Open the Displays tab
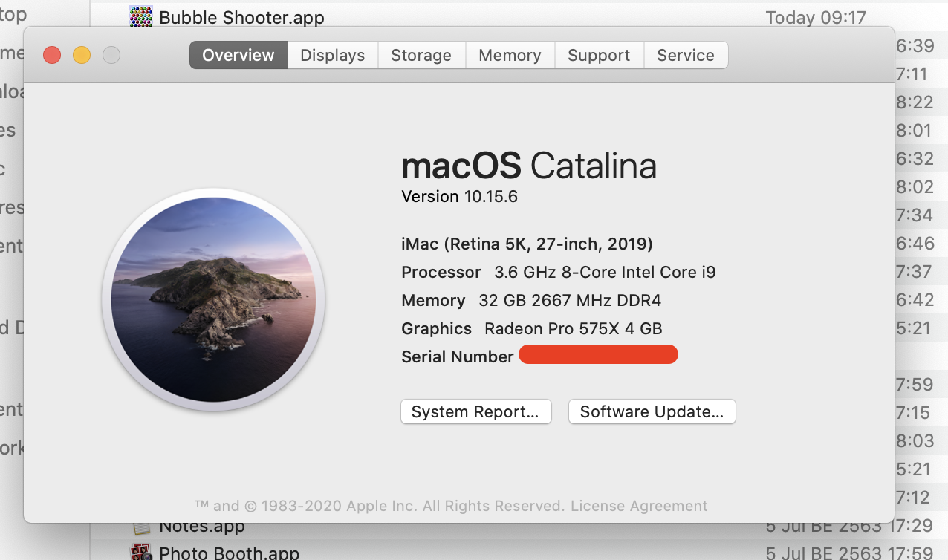 333,55
